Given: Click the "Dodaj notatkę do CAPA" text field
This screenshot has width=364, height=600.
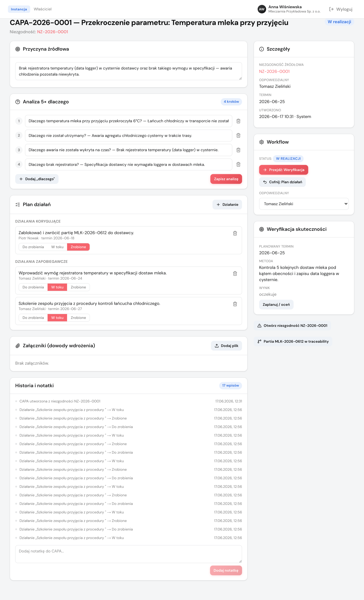Looking at the screenshot, I should [128, 554].
